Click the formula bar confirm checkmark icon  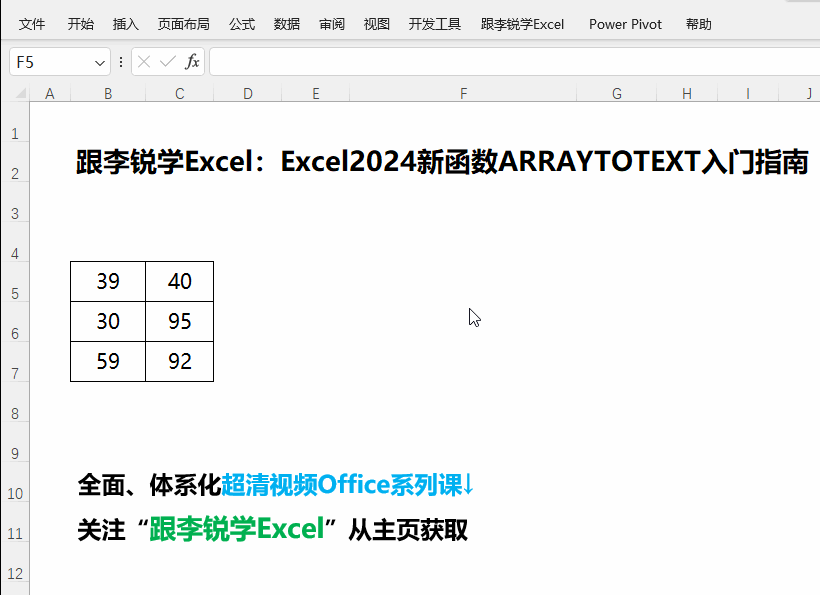[x=167, y=62]
